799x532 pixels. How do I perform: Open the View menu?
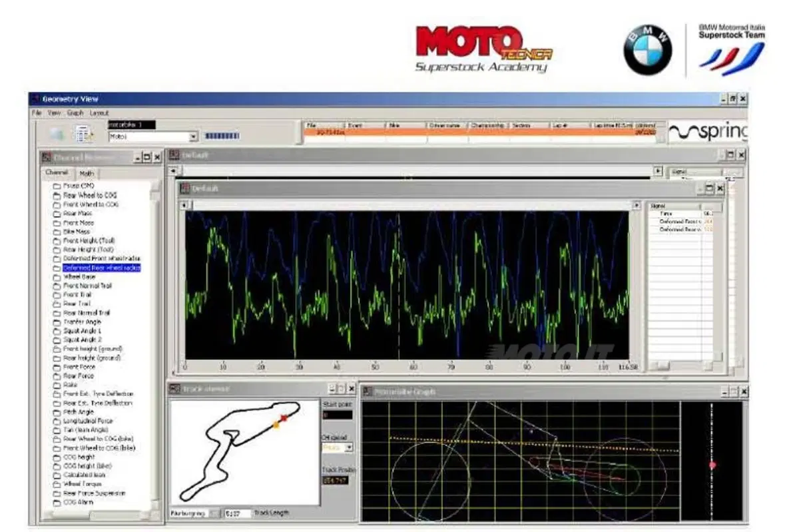(54, 113)
